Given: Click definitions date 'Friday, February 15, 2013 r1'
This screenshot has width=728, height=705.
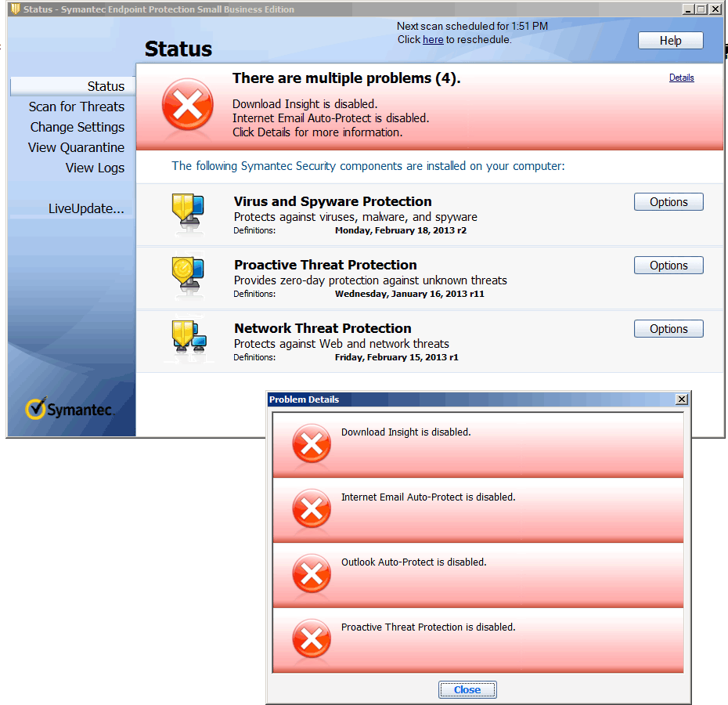Looking at the screenshot, I should (397, 357).
